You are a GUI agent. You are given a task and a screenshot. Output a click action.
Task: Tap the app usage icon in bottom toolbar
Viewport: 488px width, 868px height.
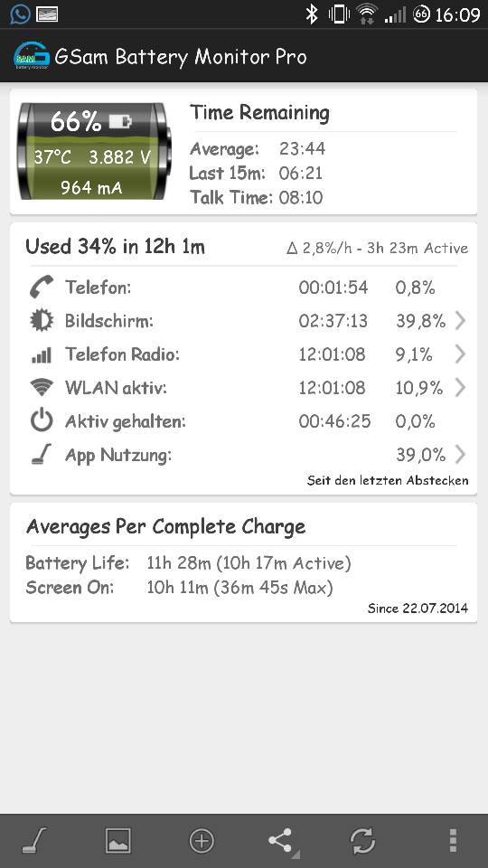pyautogui.click(x=34, y=840)
